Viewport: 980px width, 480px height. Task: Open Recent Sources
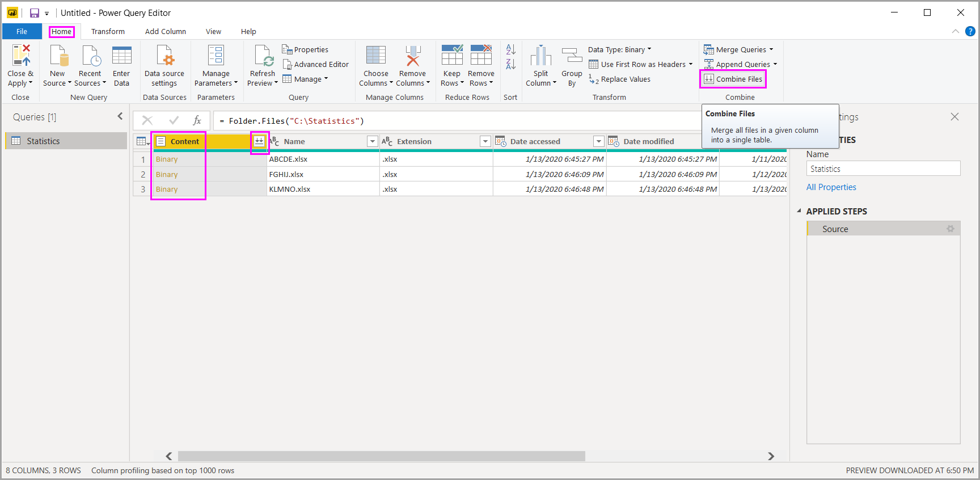[x=91, y=56]
